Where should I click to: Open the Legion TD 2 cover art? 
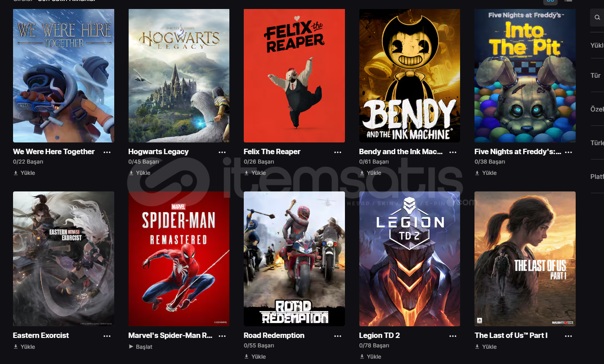click(x=410, y=259)
